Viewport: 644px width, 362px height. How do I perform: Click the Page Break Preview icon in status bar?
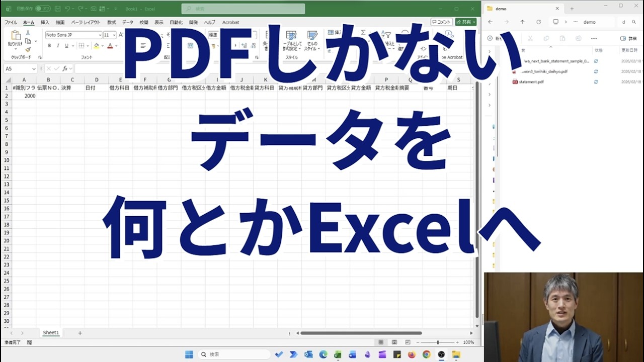(408, 342)
